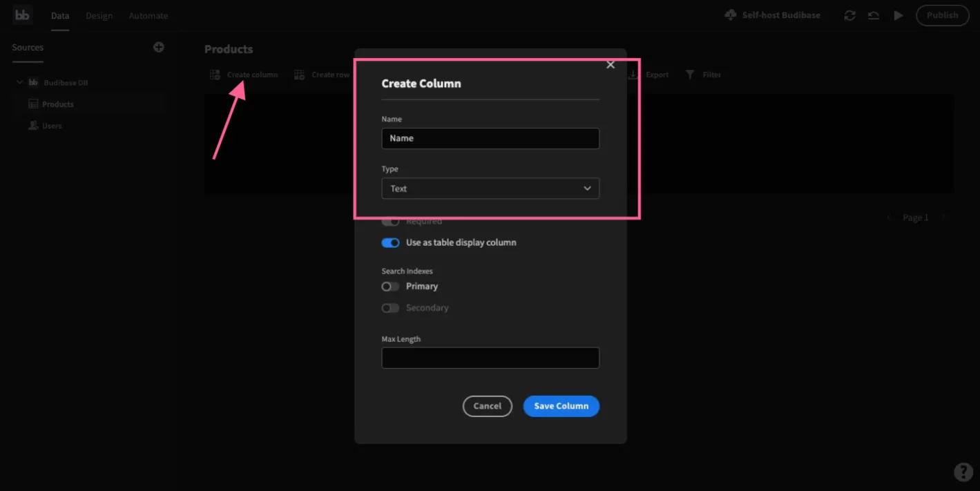Switch to the Automate tab

pyautogui.click(x=148, y=15)
